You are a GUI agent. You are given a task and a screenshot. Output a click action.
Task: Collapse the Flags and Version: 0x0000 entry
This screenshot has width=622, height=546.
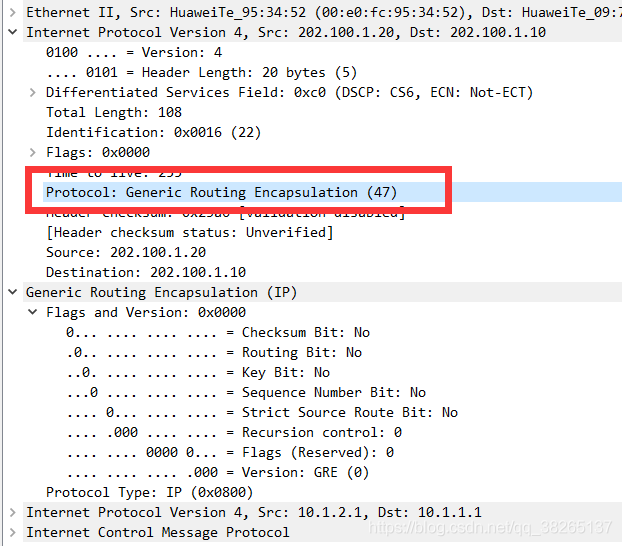coord(33,312)
